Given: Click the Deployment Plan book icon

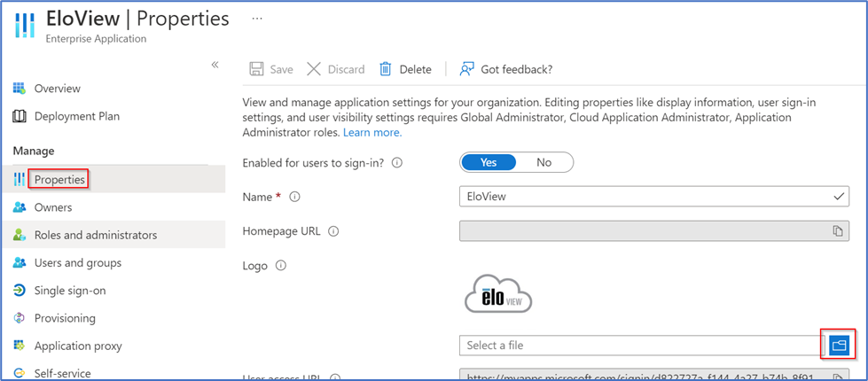Looking at the screenshot, I should pos(20,117).
